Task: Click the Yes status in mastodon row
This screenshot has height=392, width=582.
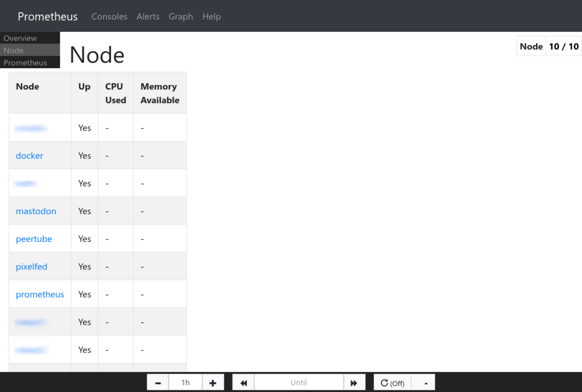Action: (x=85, y=211)
